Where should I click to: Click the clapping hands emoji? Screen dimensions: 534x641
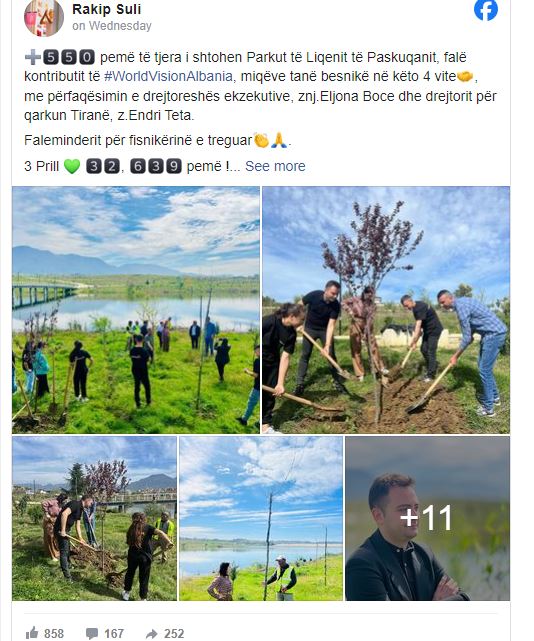point(261,140)
